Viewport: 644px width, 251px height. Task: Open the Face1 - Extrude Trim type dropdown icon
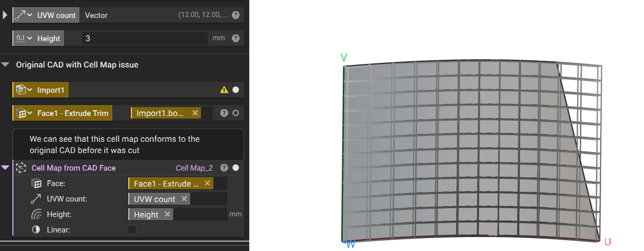tap(23, 113)
